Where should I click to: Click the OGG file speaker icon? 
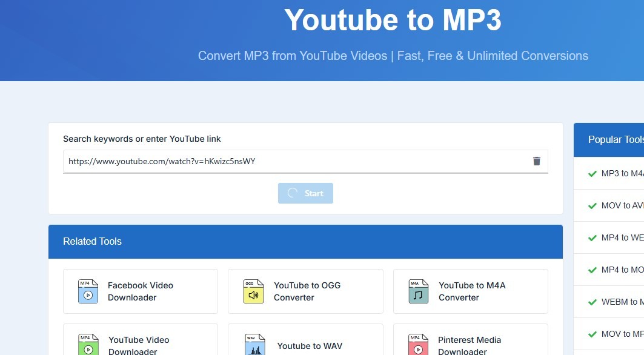pyautogui.click(x=253, y=291)
